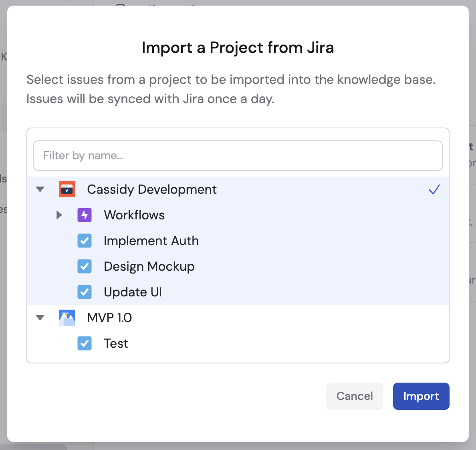The image size is (476, 450).
Task: Click the Filter by name field
Action: point(238,156)
